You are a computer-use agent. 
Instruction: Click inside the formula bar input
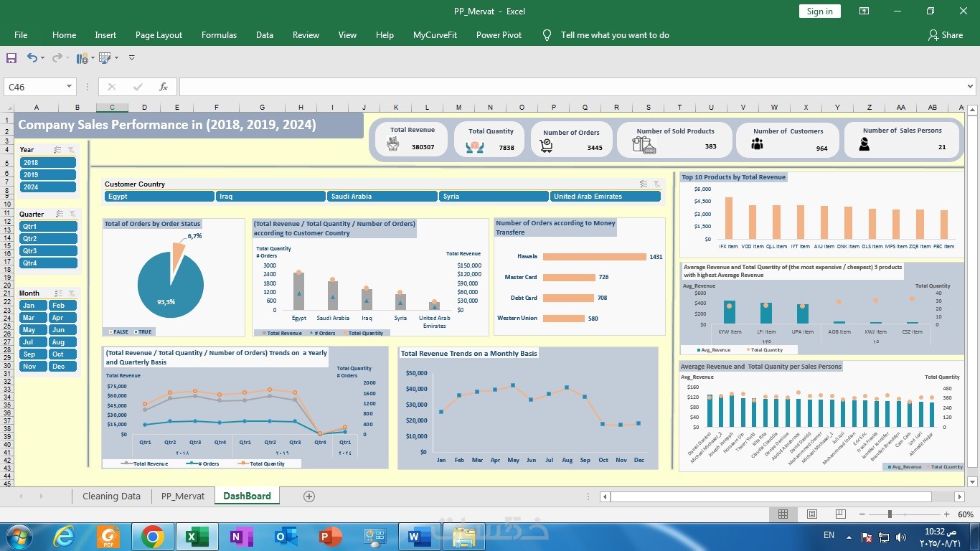[573, 87]
